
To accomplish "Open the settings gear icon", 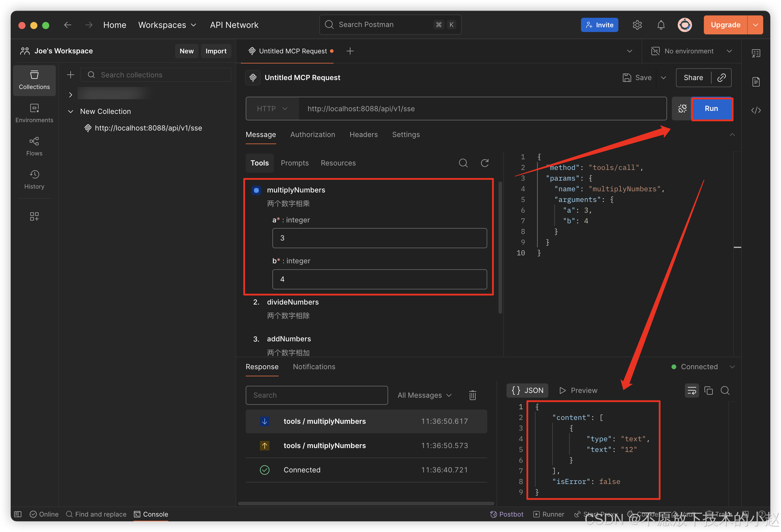I will click(x=637, y=25).
